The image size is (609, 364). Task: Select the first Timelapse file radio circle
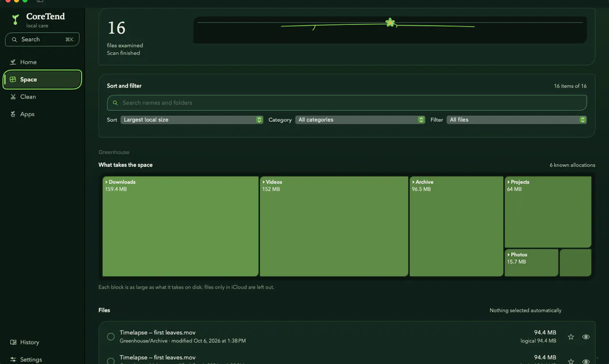point(111,337)
